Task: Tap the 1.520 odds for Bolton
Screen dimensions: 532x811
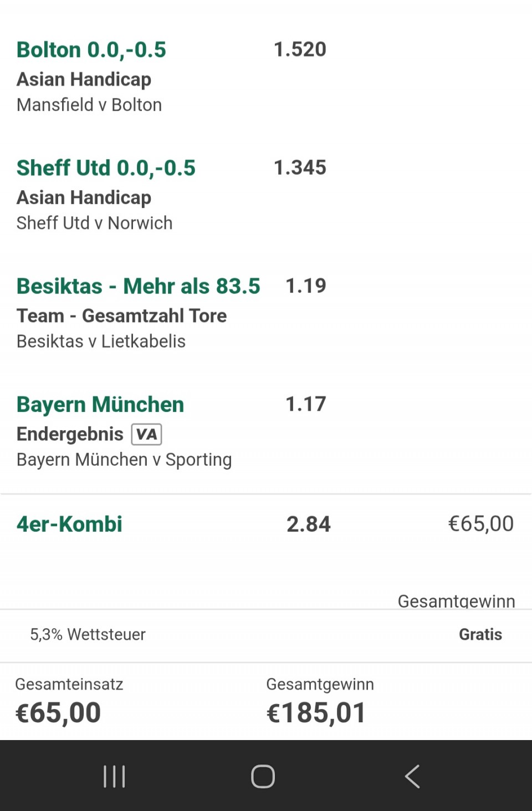Action: click(300, 49)
